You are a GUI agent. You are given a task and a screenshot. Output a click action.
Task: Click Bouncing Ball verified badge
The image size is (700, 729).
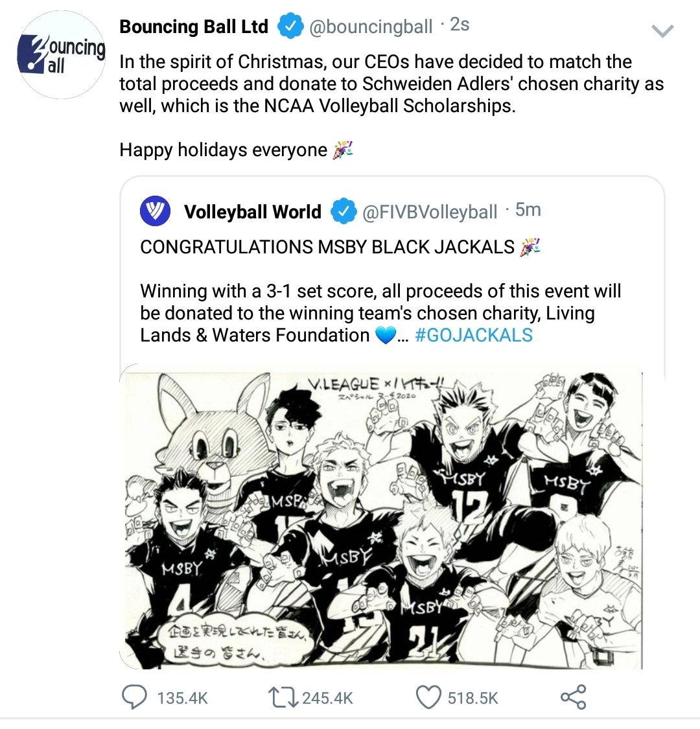[x=290, y=27]
